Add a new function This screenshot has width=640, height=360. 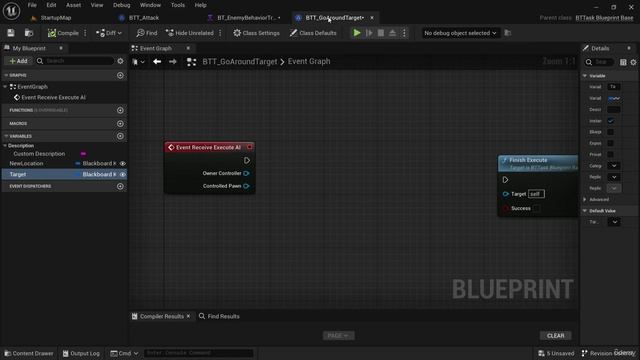coord(120,110)
